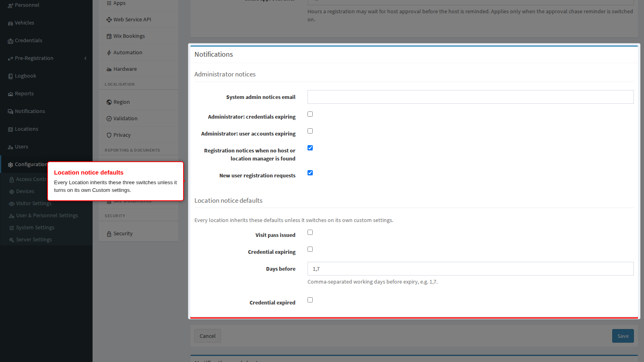Click the Vehicles car icon

click(10, 23)
